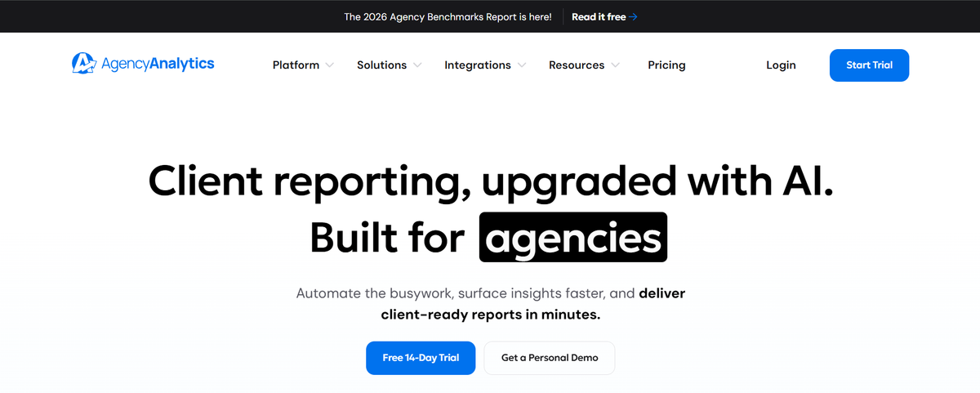Click Read it free link
980x393 pixels.
599,16
